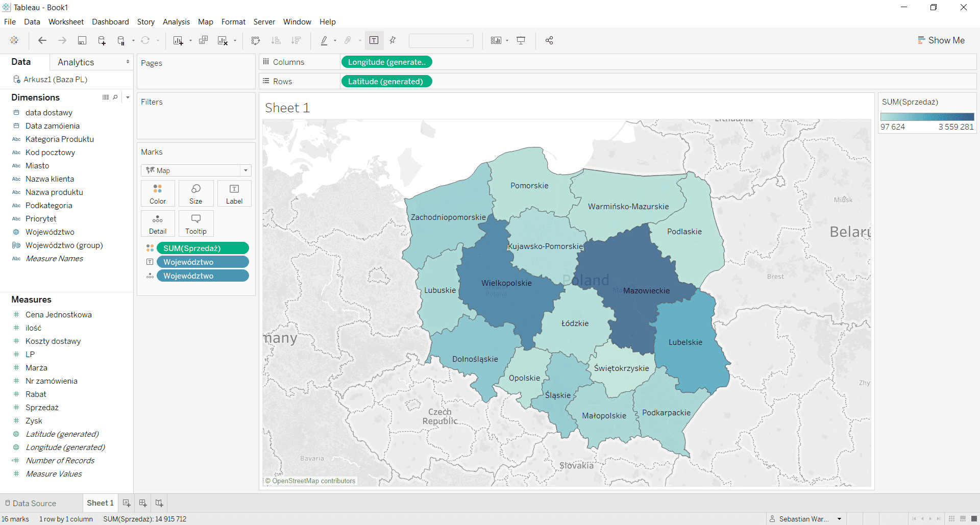Screen dimensions: 980x525
Task: Click the Show Me button
Action: 941,40
